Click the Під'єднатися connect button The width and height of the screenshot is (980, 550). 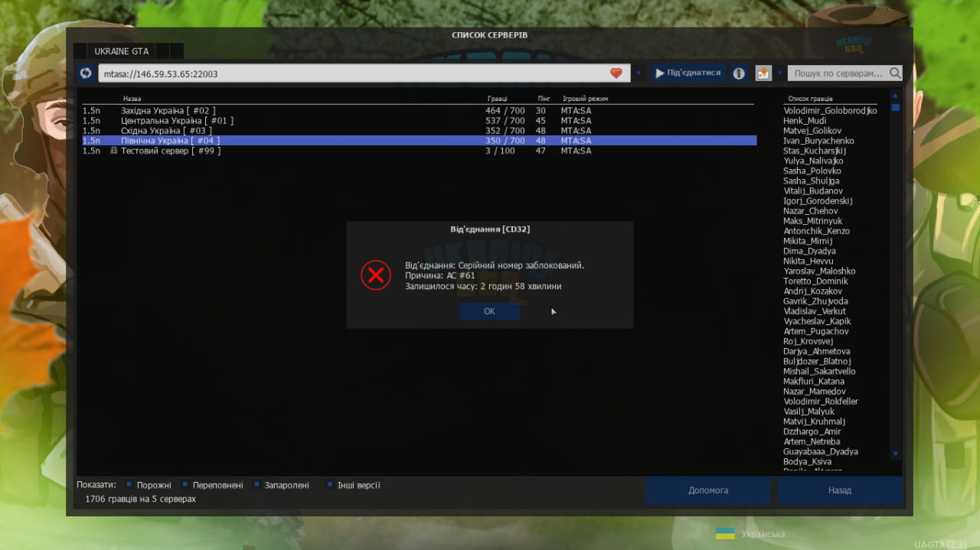[688, 73]
